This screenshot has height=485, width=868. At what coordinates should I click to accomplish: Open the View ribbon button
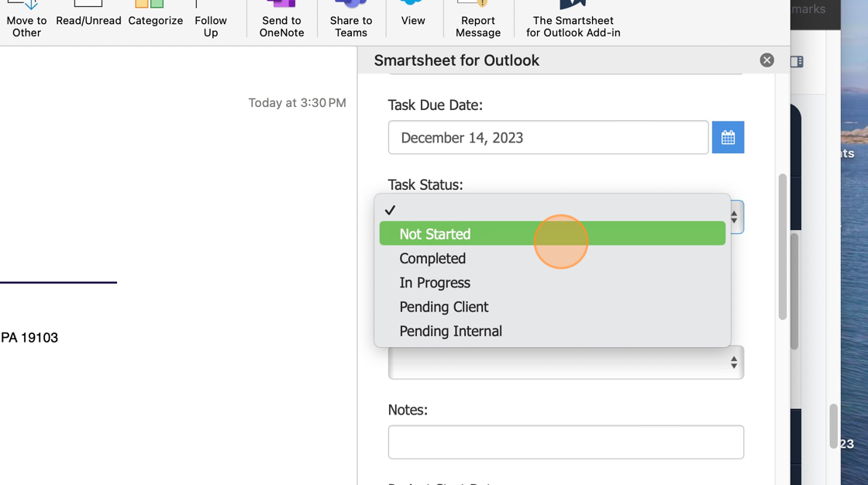pyautogui.click(x=413, y=15)
